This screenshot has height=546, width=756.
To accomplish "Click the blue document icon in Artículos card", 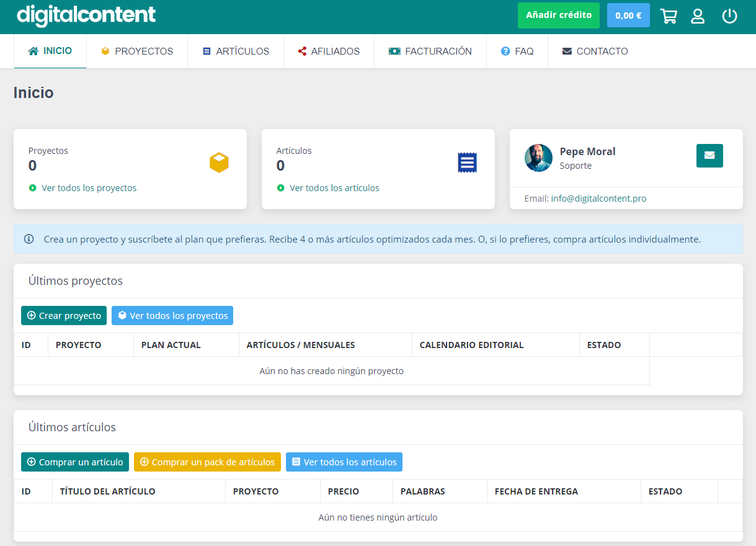I will (467, 163).
